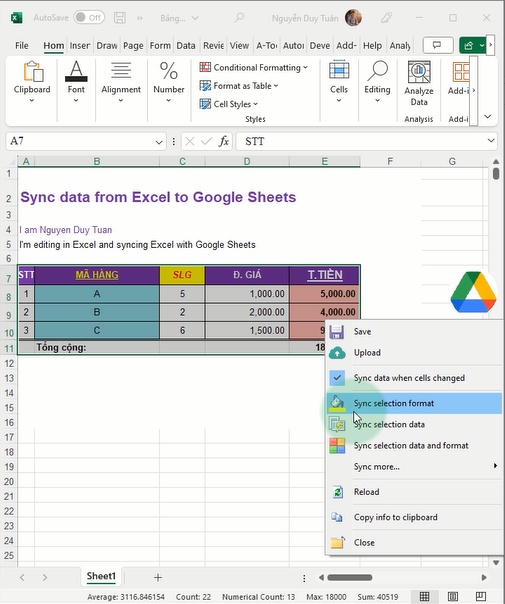
Task: Click the Sum: 40519 status bar entry
Action: (x=377, y=597)
